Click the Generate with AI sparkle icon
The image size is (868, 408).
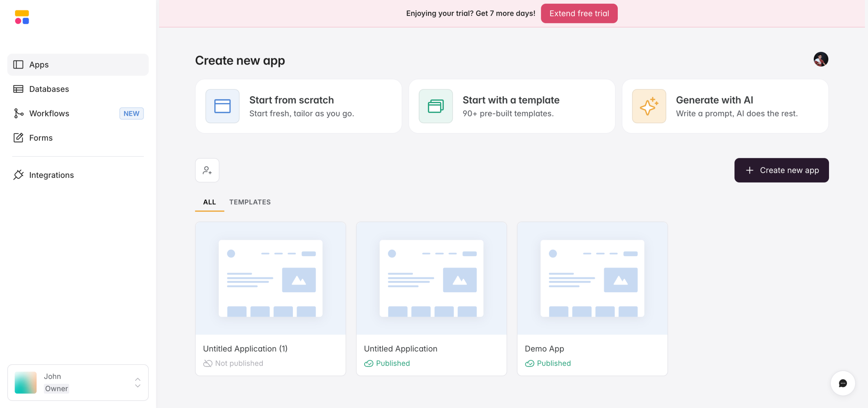[x=649, y=106]
